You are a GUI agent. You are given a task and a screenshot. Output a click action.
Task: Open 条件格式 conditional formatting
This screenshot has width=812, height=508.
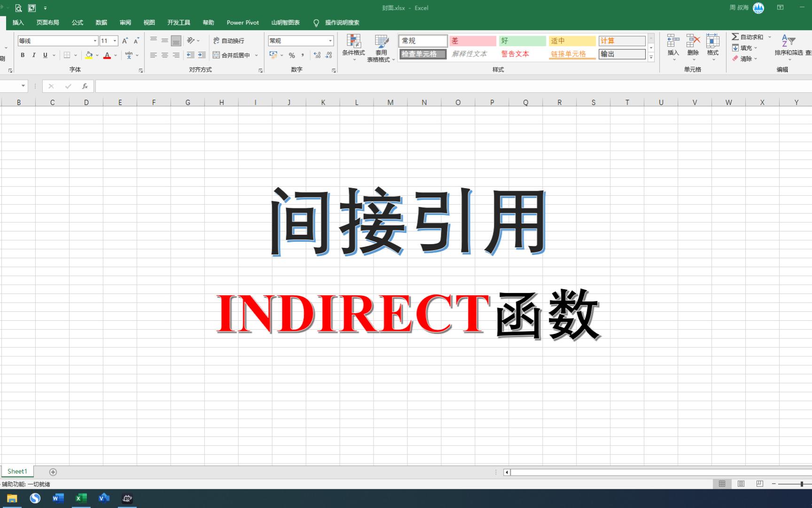pos(353,48)
